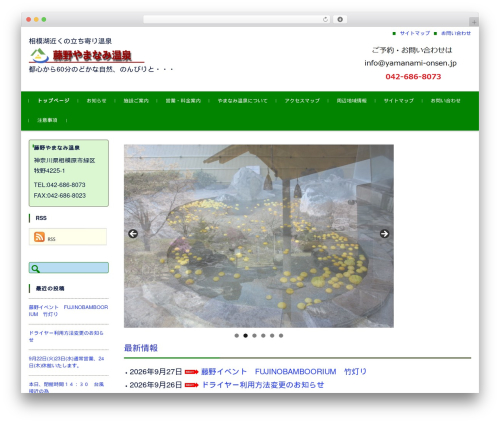Image resolution: width=500 pixels, height=423 pixels.
Task: Click the green maximize window button
Action: (44, 19)
